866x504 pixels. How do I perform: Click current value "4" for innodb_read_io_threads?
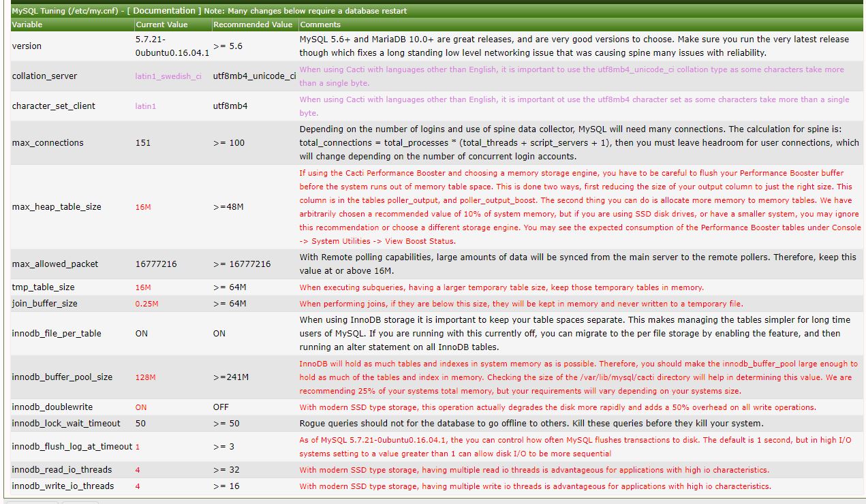[138, 470]
